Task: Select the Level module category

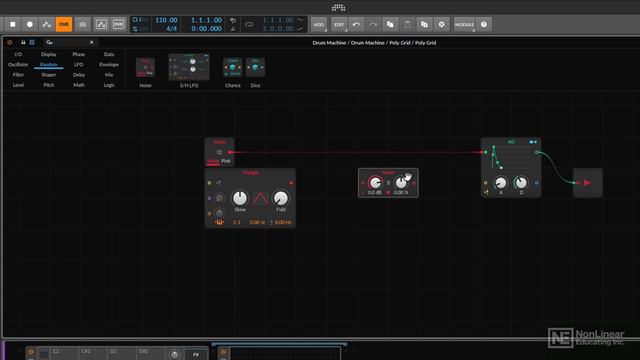Action: click(x=18, y=85)
